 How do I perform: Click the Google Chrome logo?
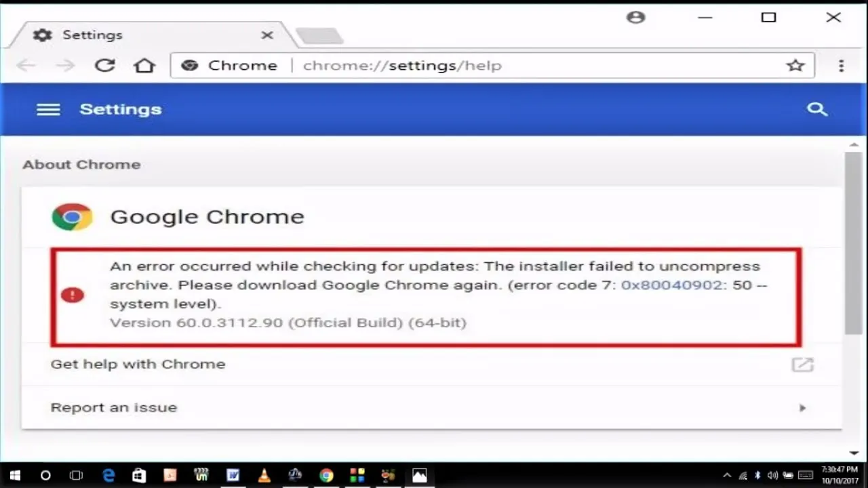72,217
